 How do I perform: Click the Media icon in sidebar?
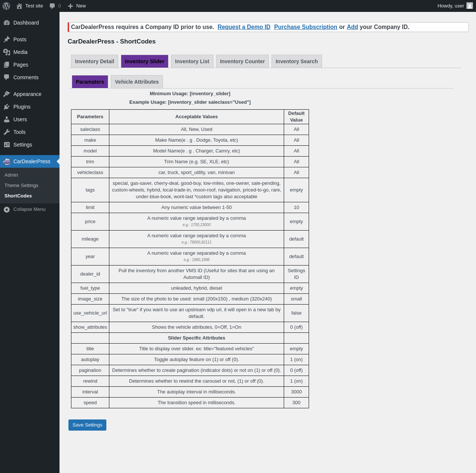pyautogui.click(x=7, y=52)
